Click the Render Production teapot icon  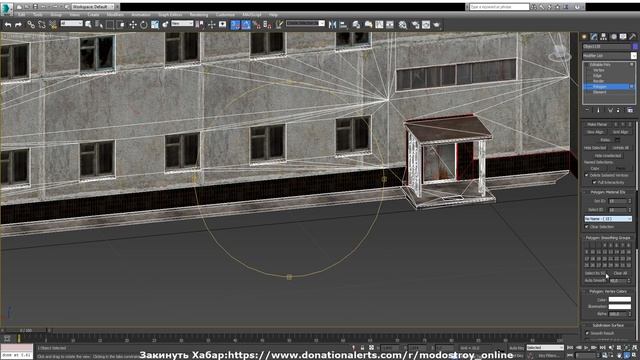click(x=437, y=25)
